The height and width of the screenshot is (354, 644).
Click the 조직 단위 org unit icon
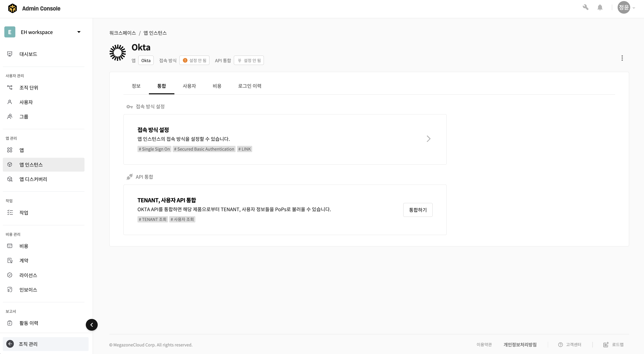point(10,87)
